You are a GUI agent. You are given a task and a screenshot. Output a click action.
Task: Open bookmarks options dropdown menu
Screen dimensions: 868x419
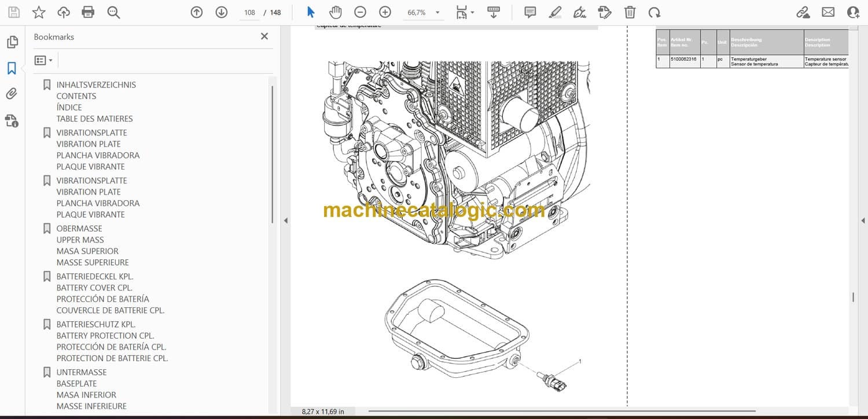click(43, 60)
